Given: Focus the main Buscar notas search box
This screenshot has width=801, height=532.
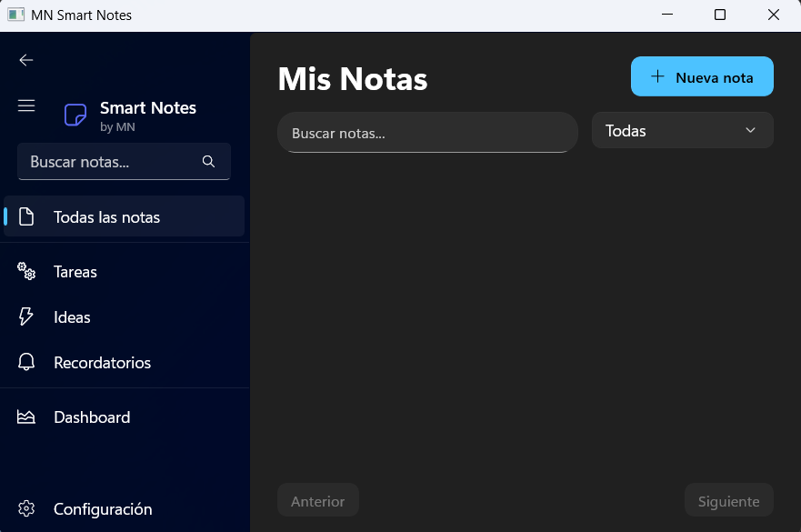Looking at the screenshot, I should coord(427,133).
